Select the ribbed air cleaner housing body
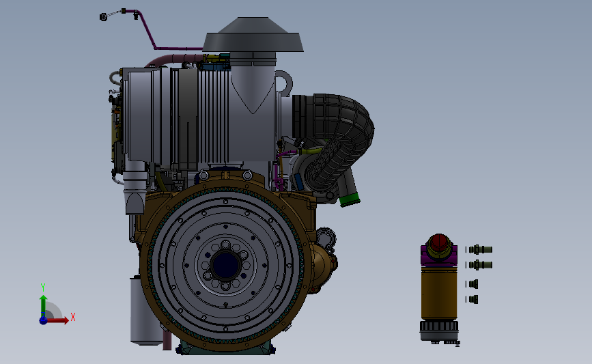Image resolution: width=592 pixels, height=364 pixels. pos(200,117)
